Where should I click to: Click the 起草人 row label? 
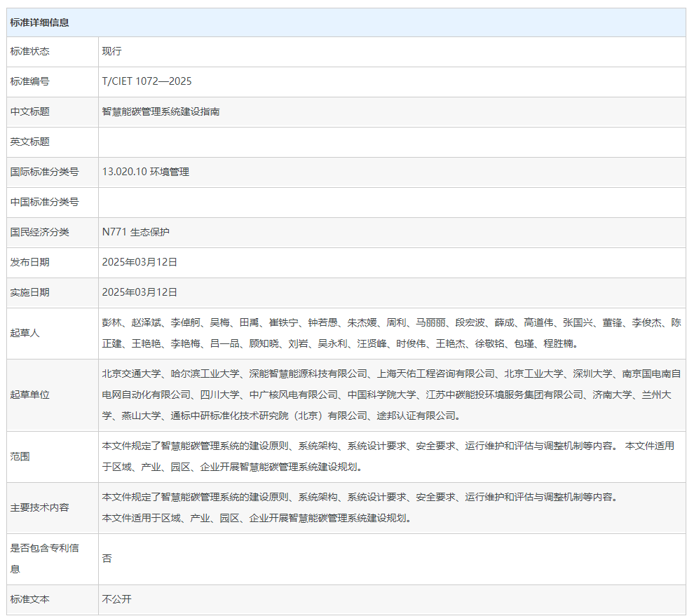pyautogui.click(x=25, y=333)
